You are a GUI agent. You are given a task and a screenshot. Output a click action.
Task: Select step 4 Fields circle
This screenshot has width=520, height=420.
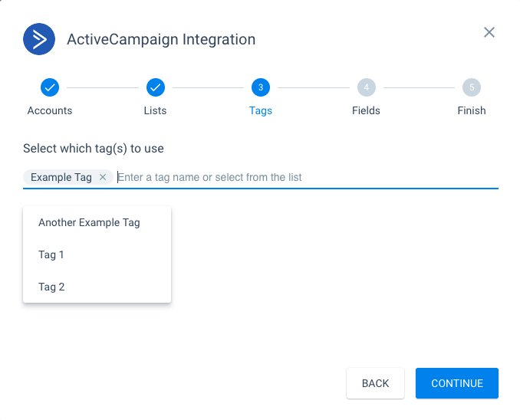tap(366, 87)
